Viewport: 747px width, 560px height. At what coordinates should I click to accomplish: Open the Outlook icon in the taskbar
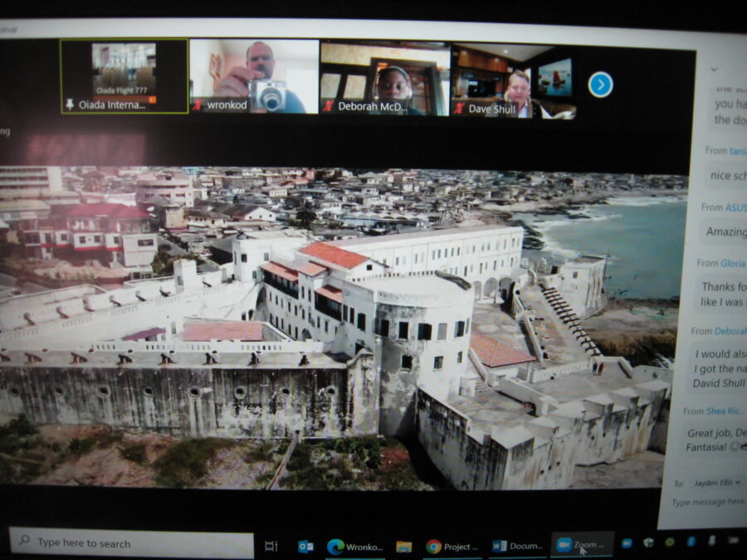[305, 545]
